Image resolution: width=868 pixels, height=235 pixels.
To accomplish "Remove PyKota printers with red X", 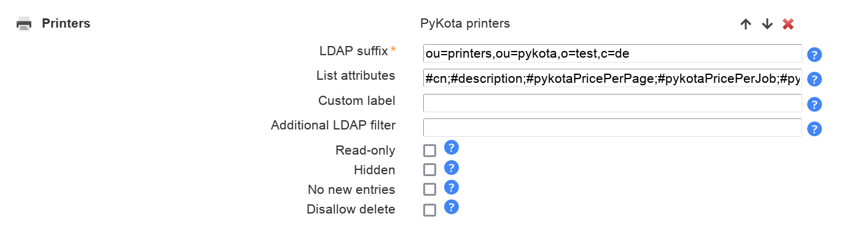I will (788, 24).
